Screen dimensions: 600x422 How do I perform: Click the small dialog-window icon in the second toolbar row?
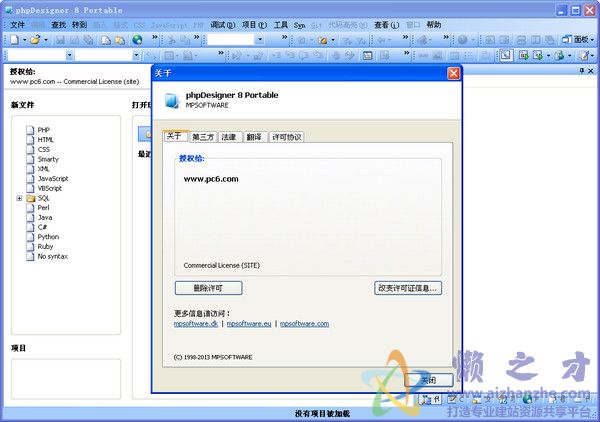(x=367, y=55)
